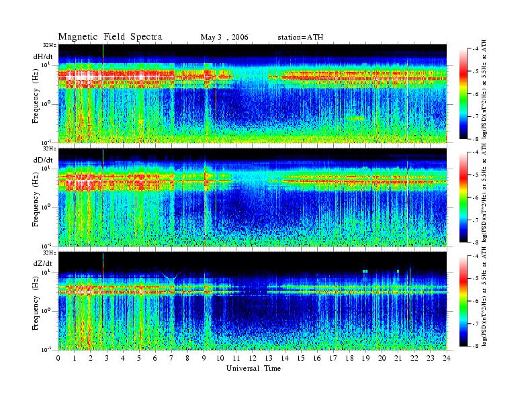
Task: Click the date "May 3, 2006"
Action: (x=224, y=38)
